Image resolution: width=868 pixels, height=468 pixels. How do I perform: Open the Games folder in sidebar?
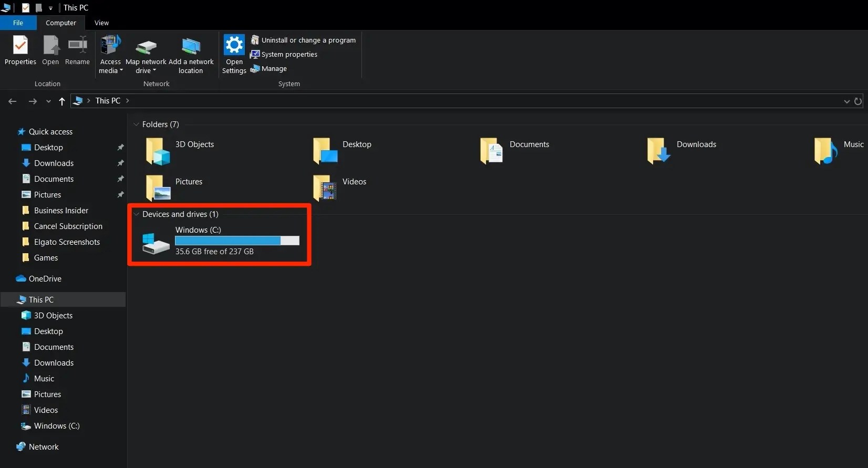[x=46, y=258]
